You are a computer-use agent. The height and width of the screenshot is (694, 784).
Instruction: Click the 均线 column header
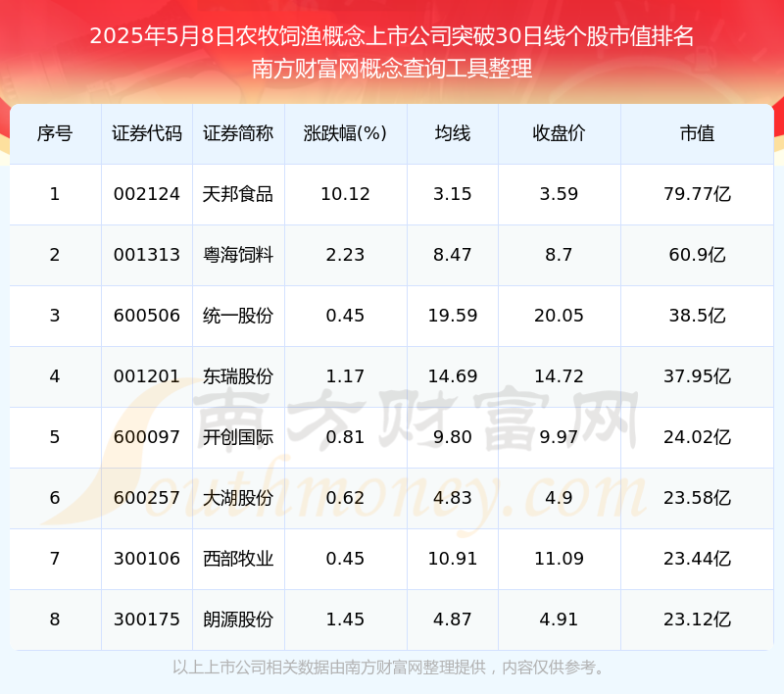point(453,133)
